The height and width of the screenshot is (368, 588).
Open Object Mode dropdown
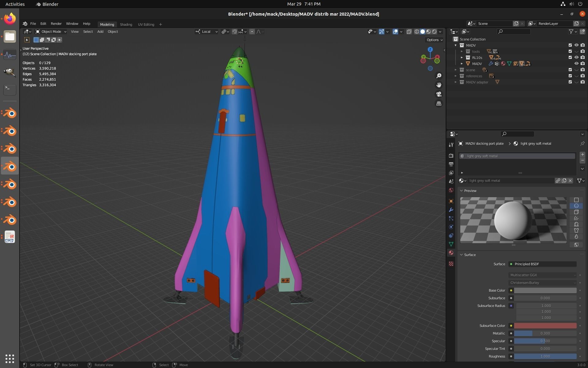[51, 32]
